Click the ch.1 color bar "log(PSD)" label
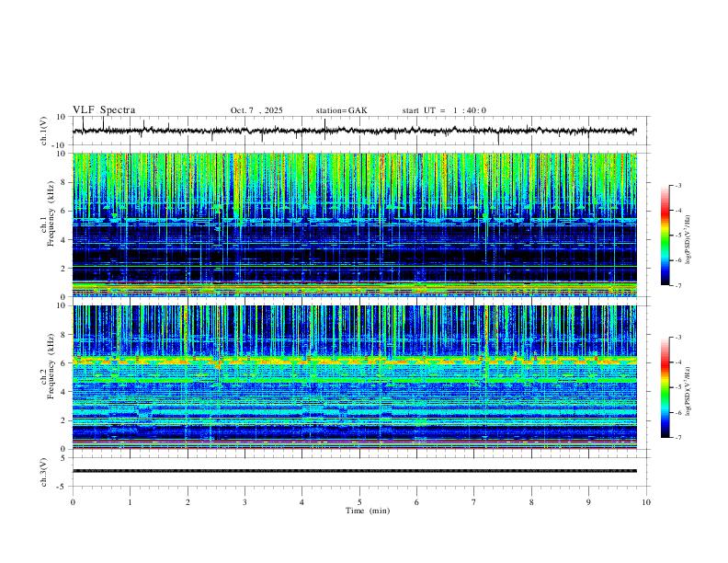 point(688,239)
